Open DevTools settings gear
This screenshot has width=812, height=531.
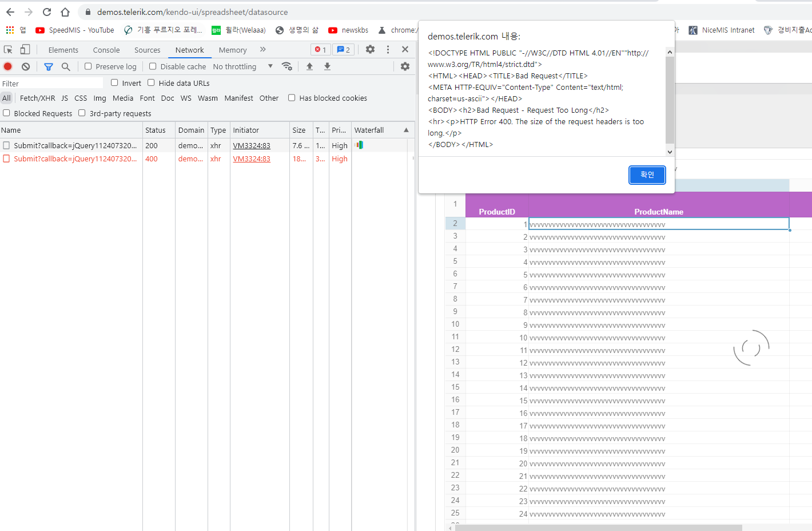coord(371,50)
